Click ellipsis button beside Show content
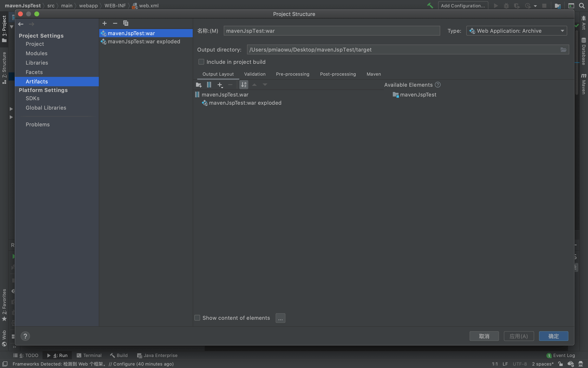Viewport: 588px width, 368px height. (x=280, y=318)
